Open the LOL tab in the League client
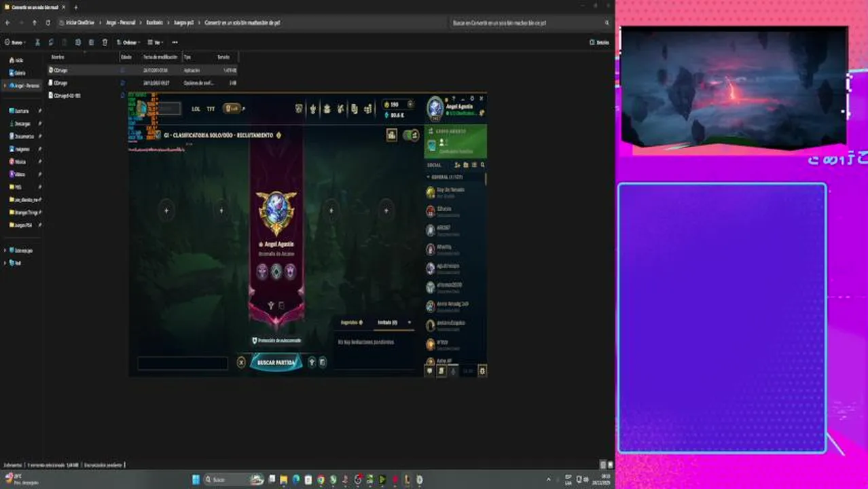The image size is (868, 489). point(196,109)
